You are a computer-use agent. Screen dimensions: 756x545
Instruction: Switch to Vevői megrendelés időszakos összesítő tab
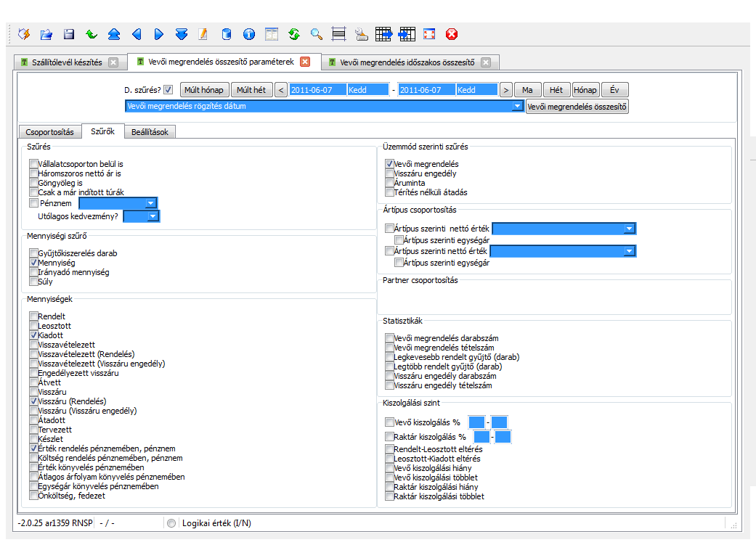[x=407, y=62]
